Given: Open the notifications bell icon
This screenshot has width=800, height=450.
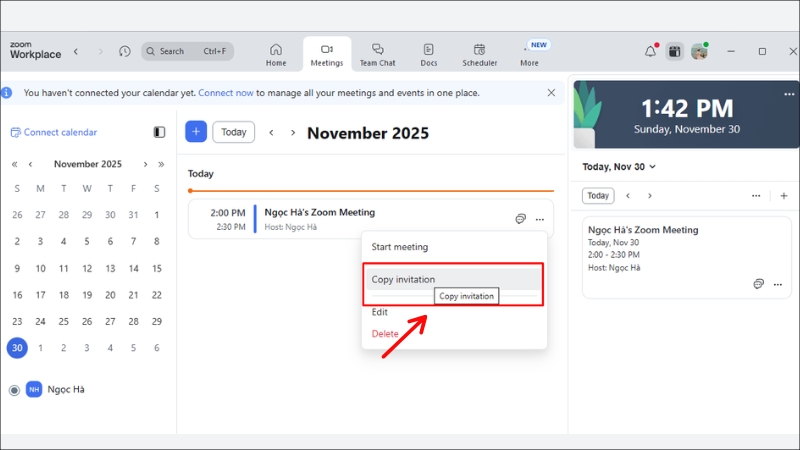Looking at the screenshot, I should pos(650,51).
